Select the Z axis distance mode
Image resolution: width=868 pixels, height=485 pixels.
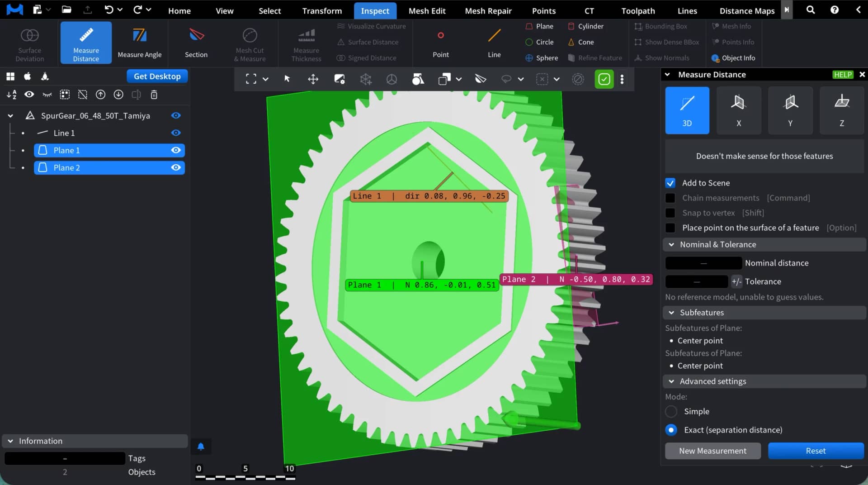tap(842, 110)
